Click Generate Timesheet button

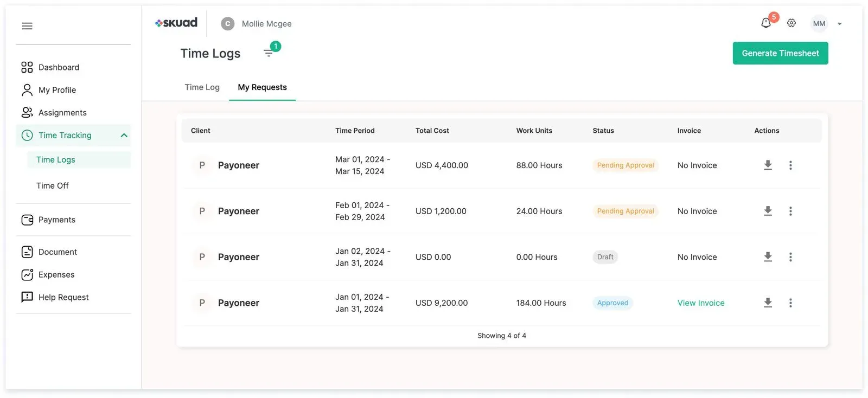780,53
